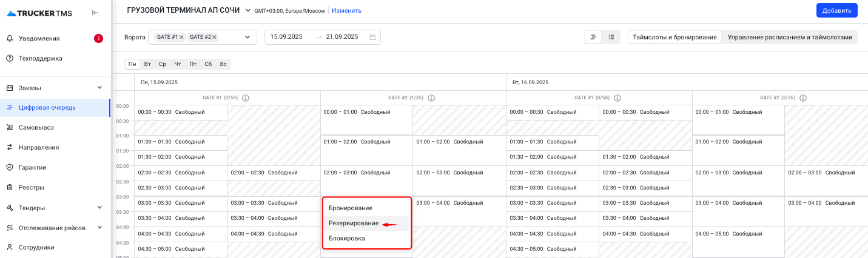Open the calendar icon in the date range
The width and height of the screenshot is (868, 258).
(372, 37)
